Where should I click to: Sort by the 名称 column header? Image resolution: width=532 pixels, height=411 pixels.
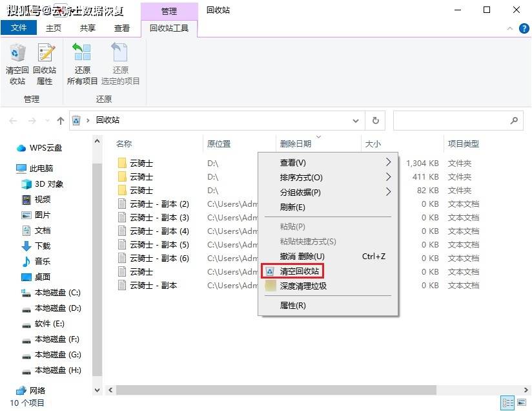pos(124,143)
